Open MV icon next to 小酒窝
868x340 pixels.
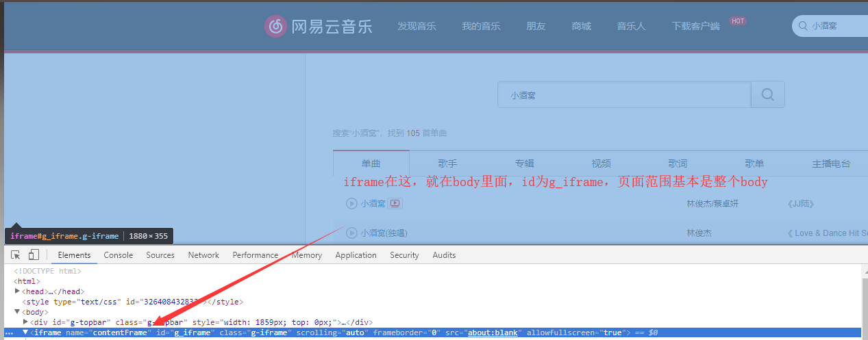(x=395, y=203)
